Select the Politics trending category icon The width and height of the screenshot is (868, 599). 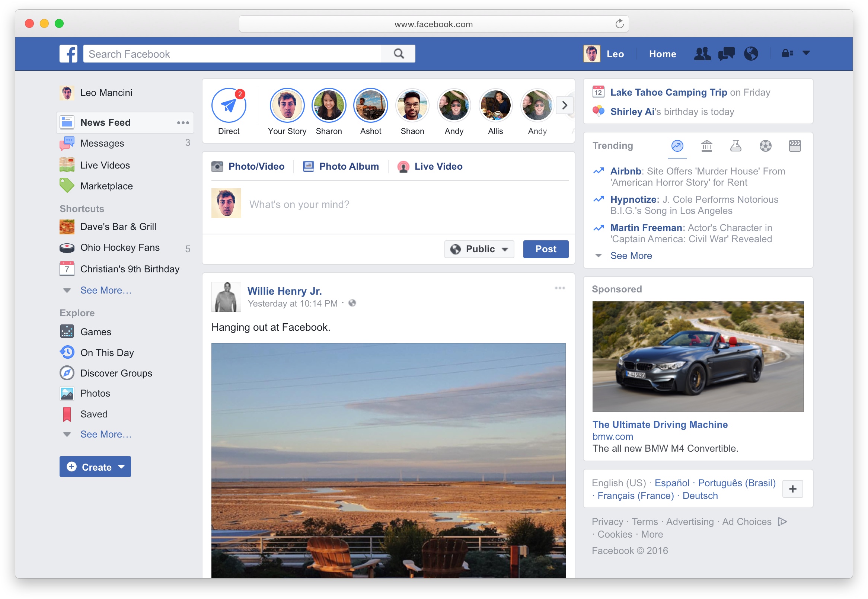(706, 145)
